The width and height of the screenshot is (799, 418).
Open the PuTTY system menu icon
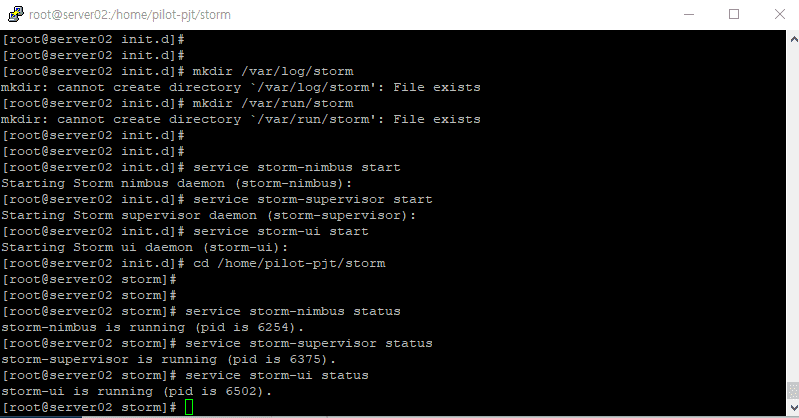tap(16, 14)
